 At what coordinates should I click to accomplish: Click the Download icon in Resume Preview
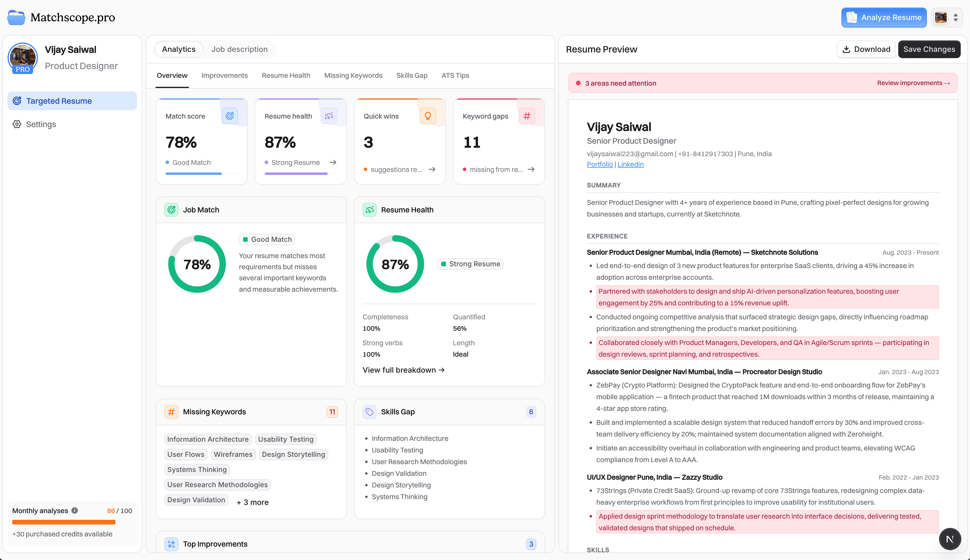846,49
